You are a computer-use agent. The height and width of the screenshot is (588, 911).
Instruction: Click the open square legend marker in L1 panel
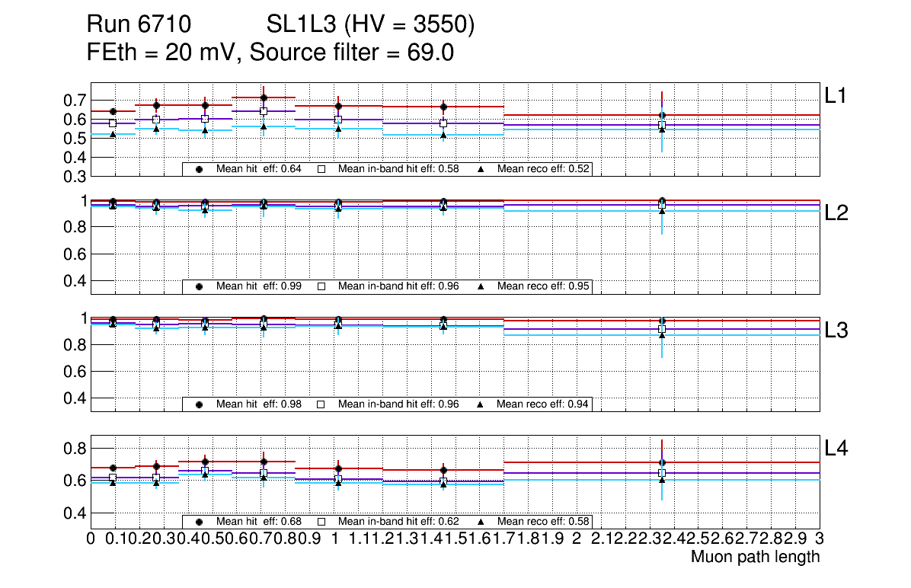pyautogui.click(x=321, y=169)
